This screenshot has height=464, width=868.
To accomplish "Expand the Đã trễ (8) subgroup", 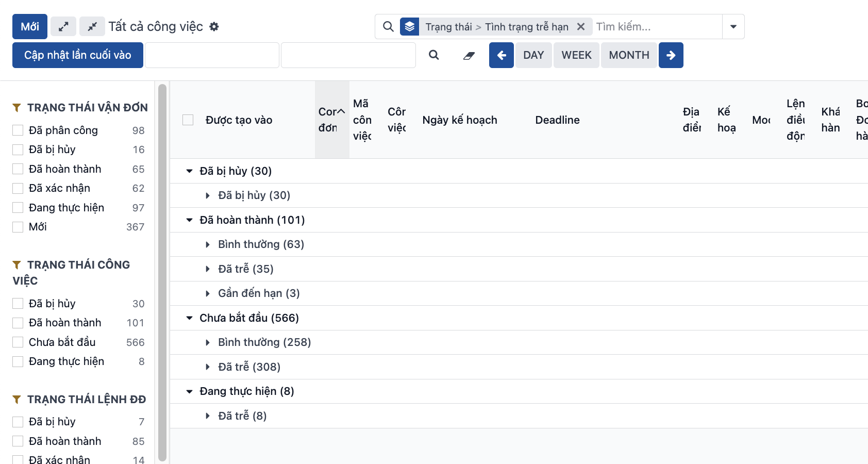I will pos(208,416).
